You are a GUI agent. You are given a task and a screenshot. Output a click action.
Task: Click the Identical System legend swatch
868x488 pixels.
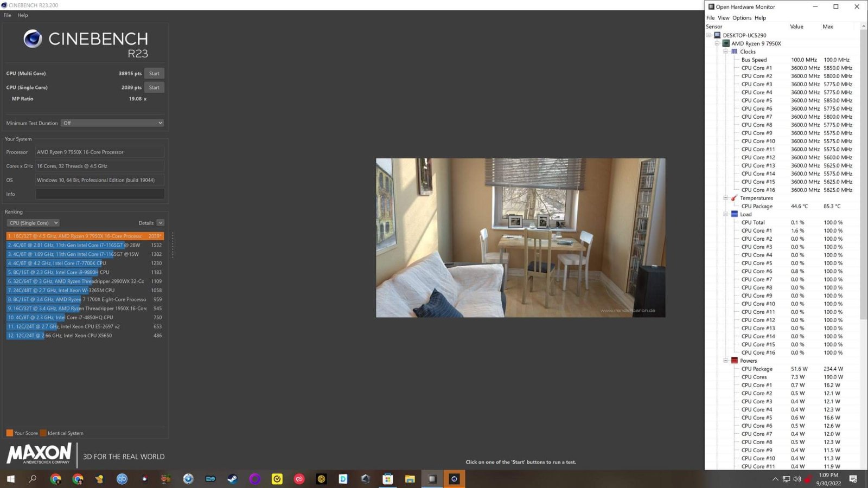pyautogui.click(x=43, y=433)
